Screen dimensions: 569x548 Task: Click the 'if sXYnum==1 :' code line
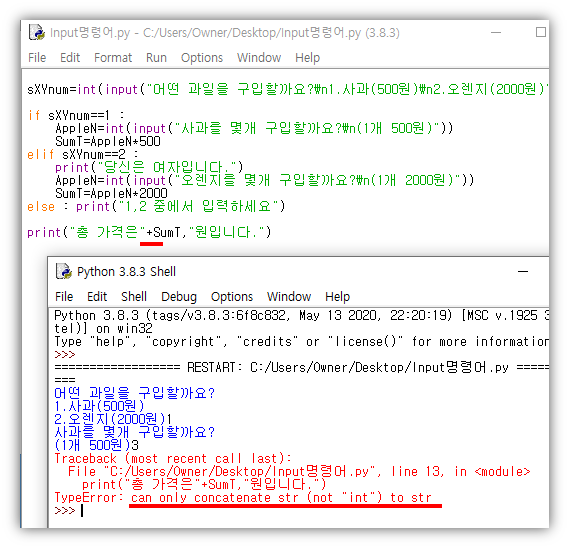(x=76, y=115)
